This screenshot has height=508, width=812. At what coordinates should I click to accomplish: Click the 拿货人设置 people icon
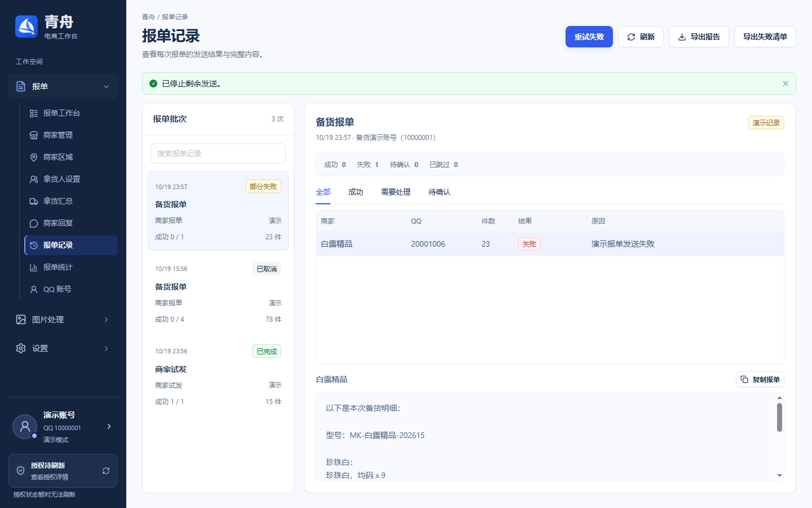pyautogui.click(x=34, y=179)
